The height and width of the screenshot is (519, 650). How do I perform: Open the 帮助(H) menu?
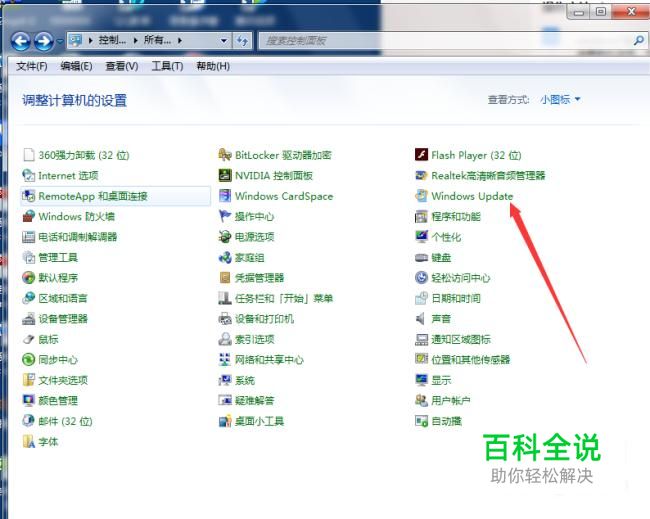pos(213,66)
